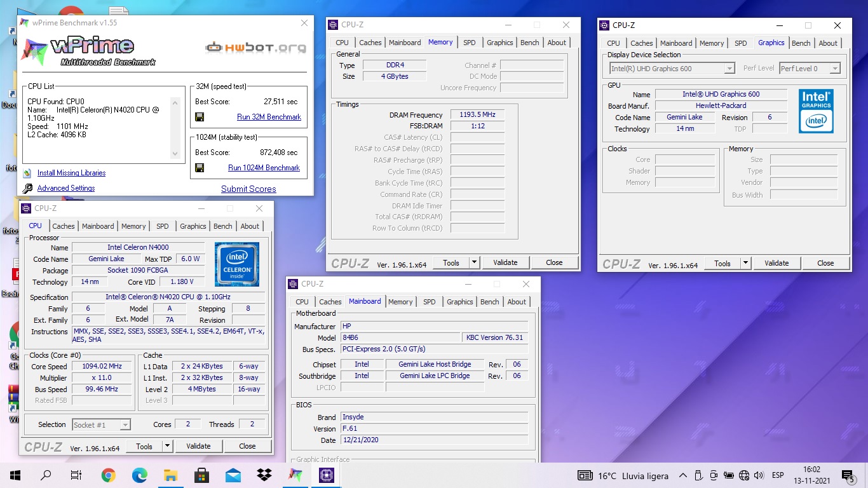Screen dimensions: 868x488
Task: Switch to the Caches tab in the CPU window
Action: [x=64, y=226]
